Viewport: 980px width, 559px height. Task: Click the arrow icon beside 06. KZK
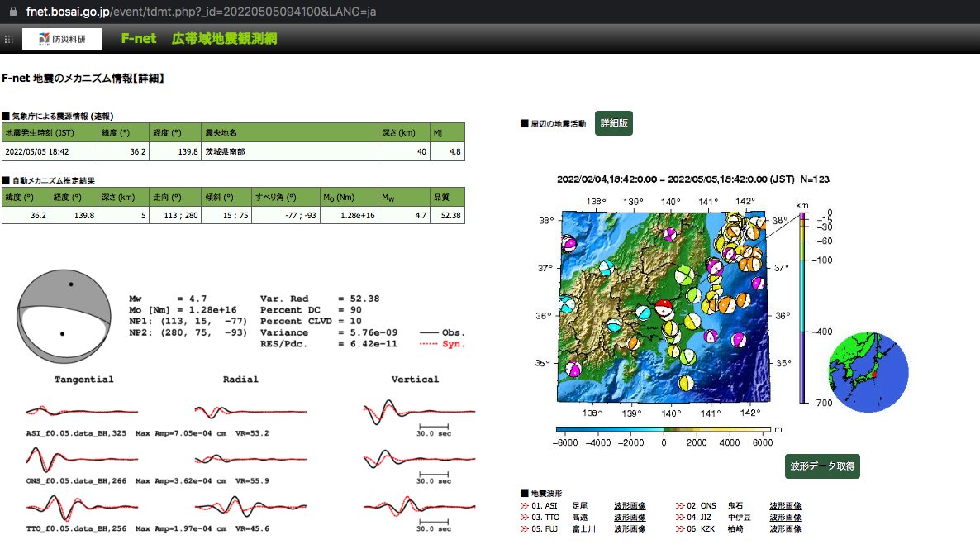[x=680, y=529]
